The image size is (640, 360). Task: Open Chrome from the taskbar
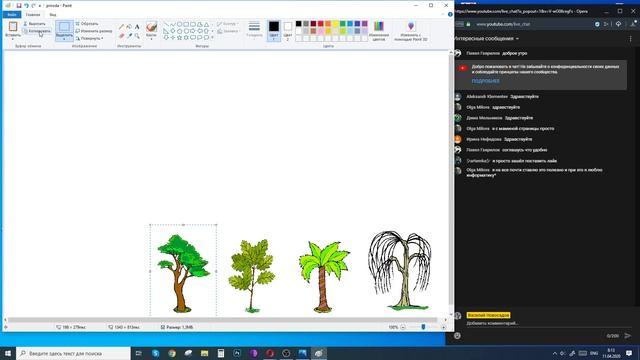172,353
